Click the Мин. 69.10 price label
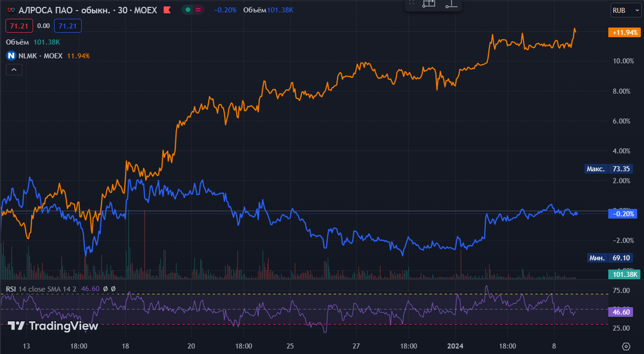This screenshot has width=644, height=354. 611,258
